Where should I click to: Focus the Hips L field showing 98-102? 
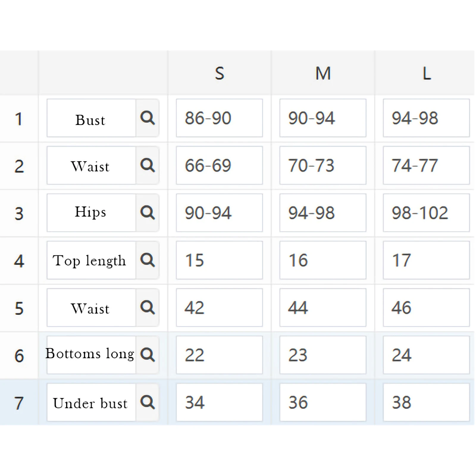(x=426, y=213)
